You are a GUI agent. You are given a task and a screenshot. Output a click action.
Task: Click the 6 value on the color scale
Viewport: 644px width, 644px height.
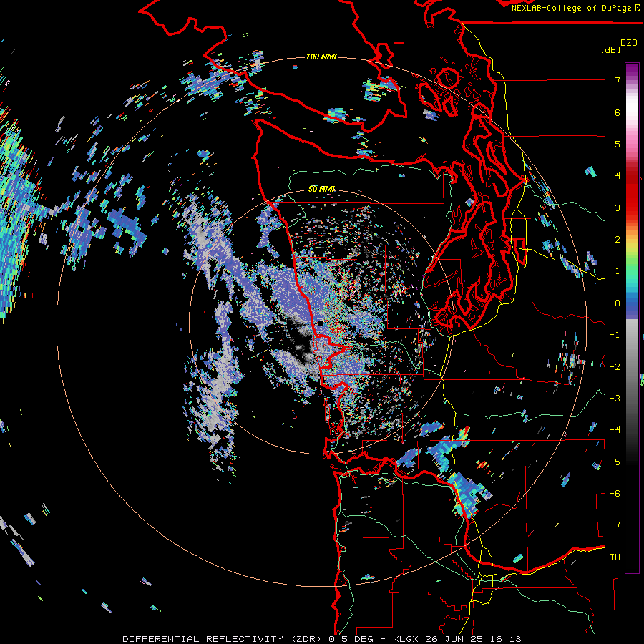click(618, 112)
